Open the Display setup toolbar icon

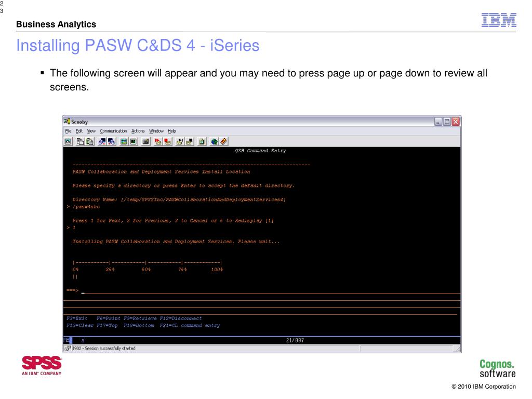pos(124,142)
